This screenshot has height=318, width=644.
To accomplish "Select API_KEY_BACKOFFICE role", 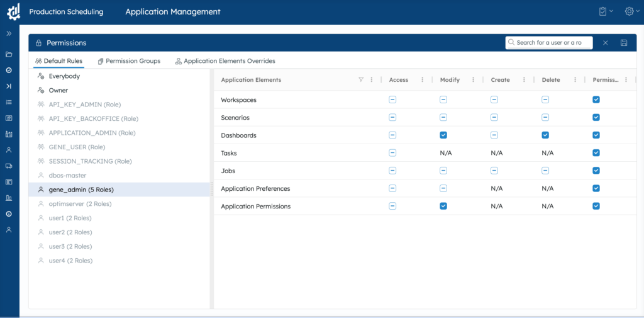I will click(x=119, y=118).
